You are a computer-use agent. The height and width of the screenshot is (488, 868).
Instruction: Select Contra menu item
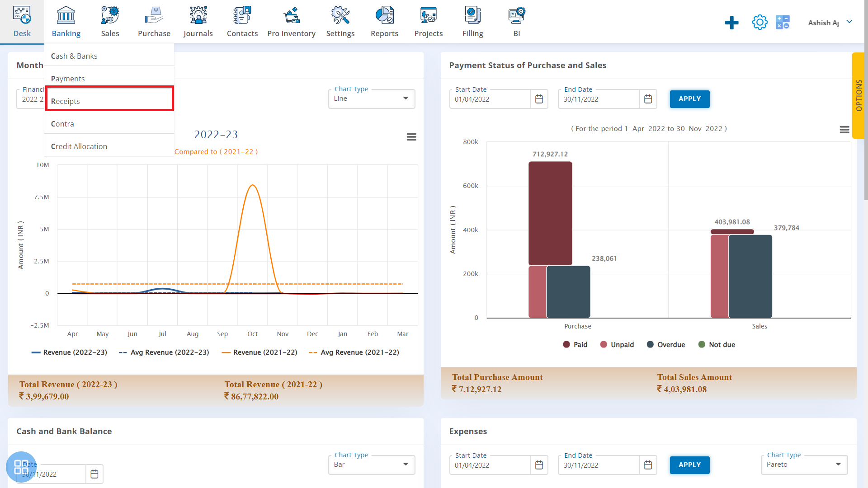pos(109,124)
